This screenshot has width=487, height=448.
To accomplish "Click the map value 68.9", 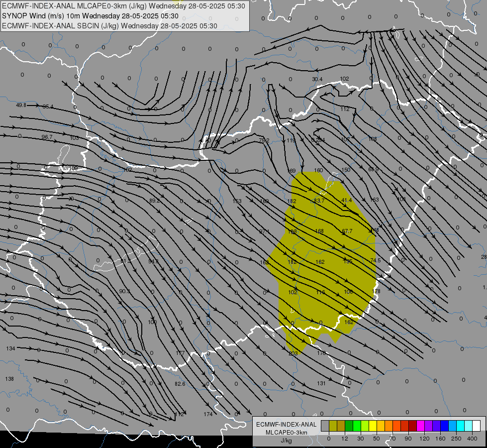I will click(x=373, y=169).
